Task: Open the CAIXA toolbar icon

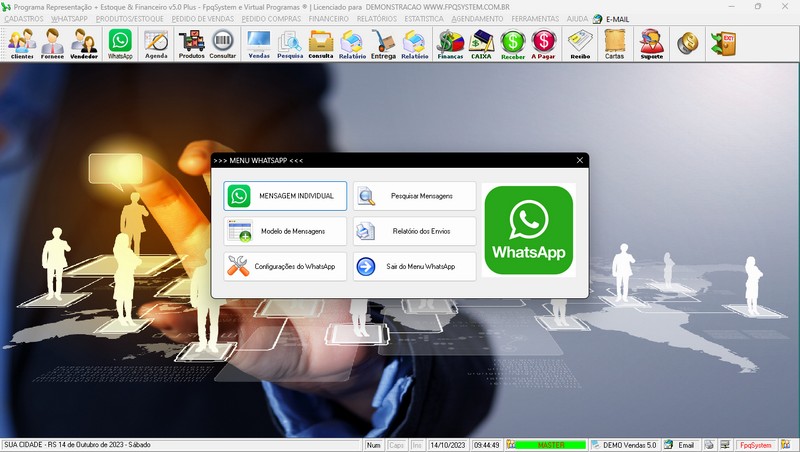Action: 482,43
